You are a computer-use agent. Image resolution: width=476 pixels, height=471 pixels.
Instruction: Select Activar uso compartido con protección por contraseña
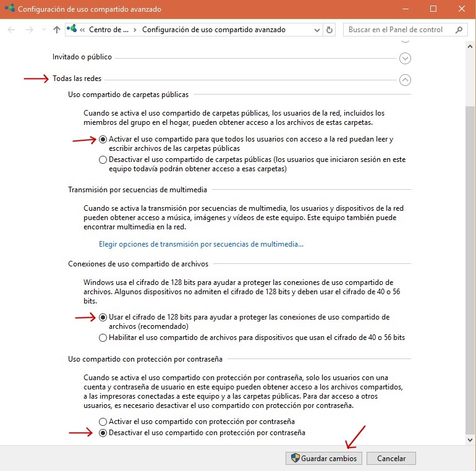103,422
